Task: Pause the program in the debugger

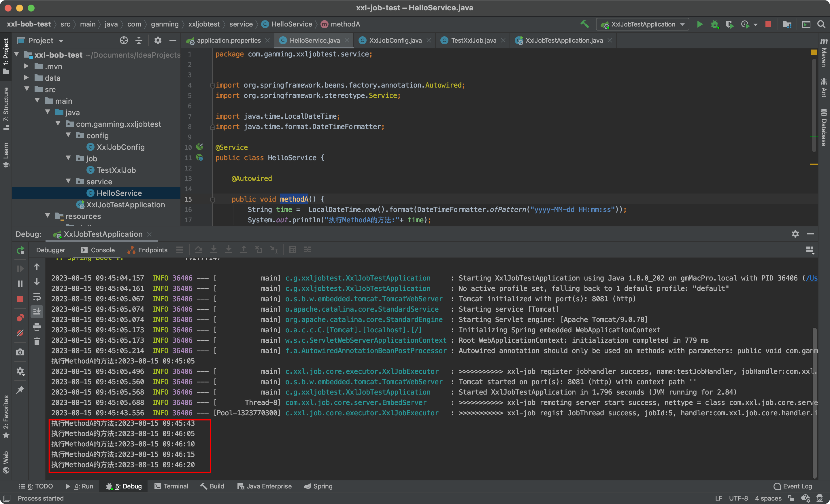Action: tap(20, 284)
